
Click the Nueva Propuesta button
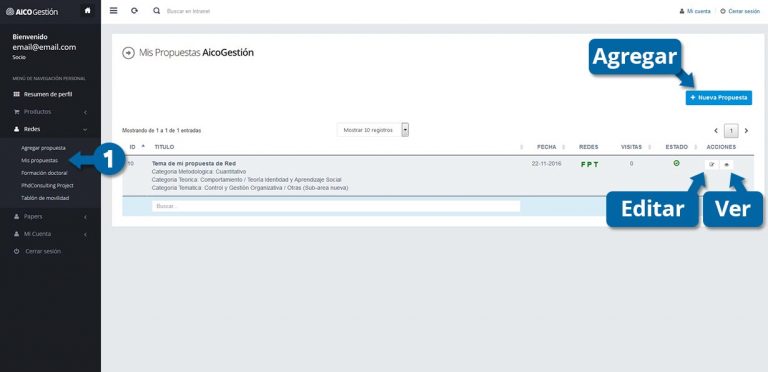719,98
